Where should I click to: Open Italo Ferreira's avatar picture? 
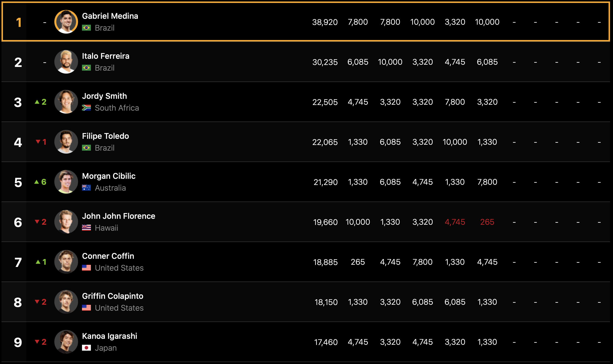pos(66,62)
